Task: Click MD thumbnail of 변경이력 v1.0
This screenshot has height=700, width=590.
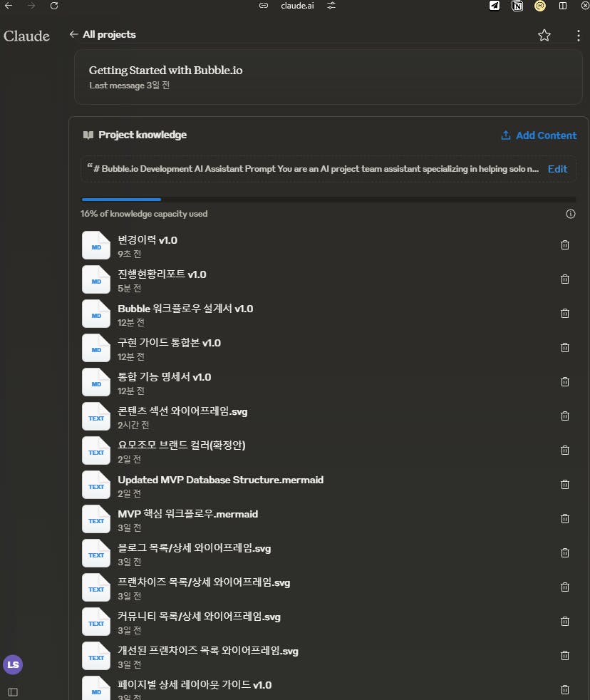Action: [x=96, y=245]
